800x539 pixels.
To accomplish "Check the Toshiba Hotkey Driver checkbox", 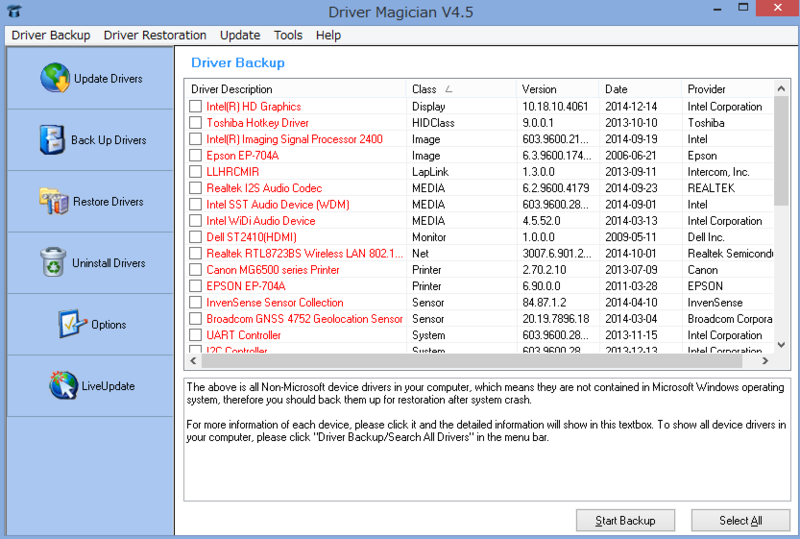I will 195,122.
